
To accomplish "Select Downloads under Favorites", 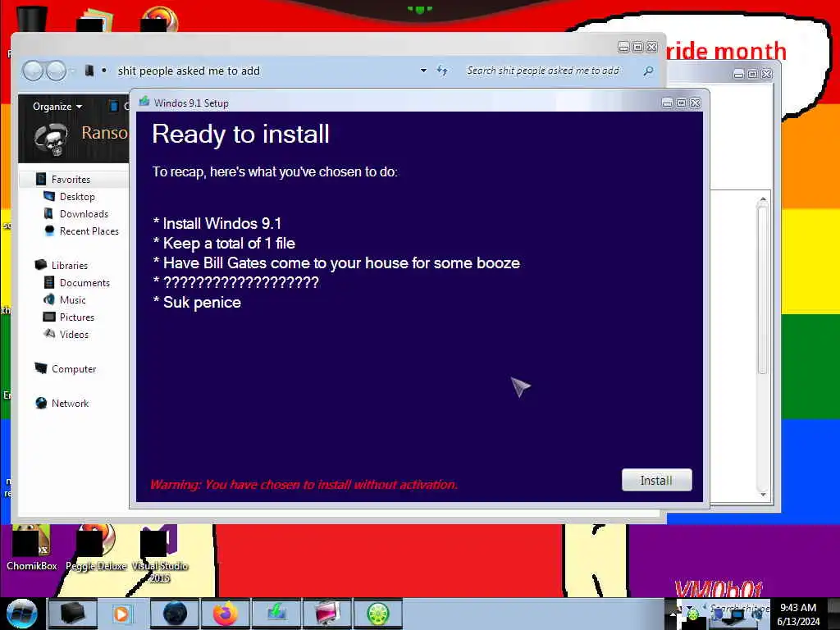I will click(84, 214).
